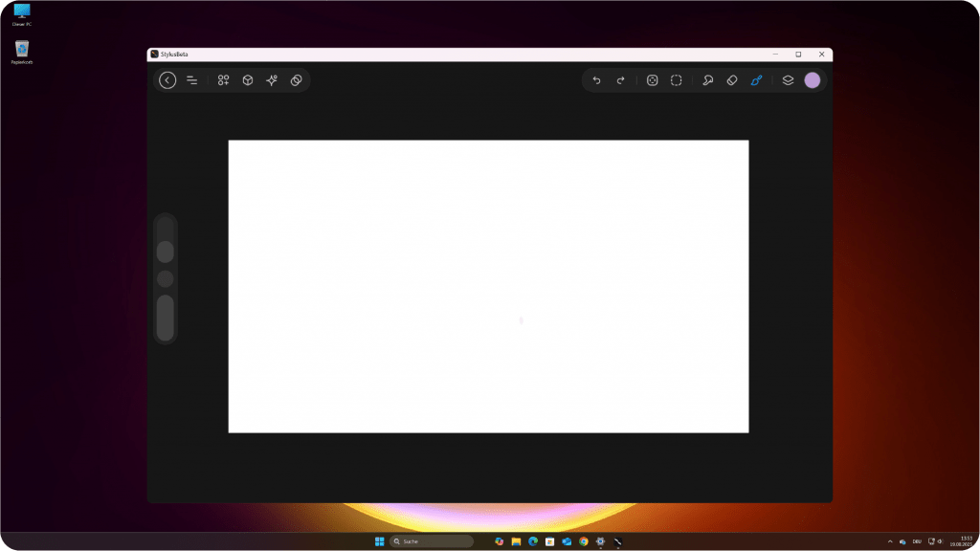Click the back arrow button
The width and height of the screenshot is (980, 551).
click(x=167, y=80)
